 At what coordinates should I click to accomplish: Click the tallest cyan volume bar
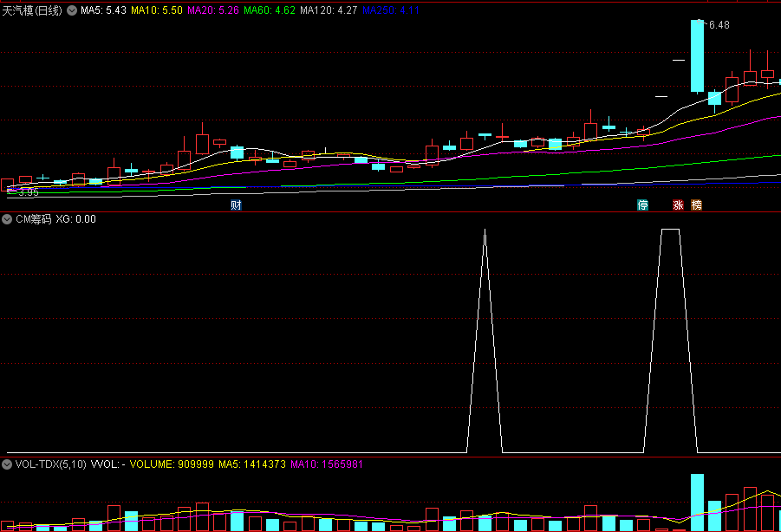pyautogui.click(x=697, y=503)
